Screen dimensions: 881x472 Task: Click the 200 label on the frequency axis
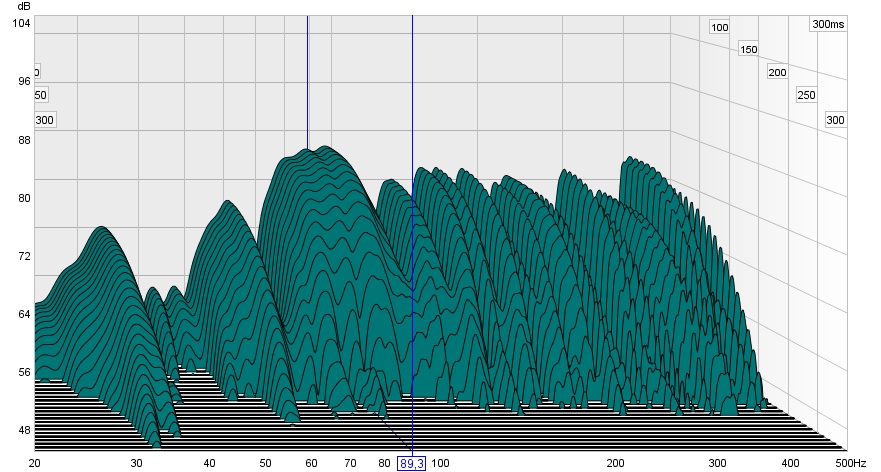coord(615,464)
